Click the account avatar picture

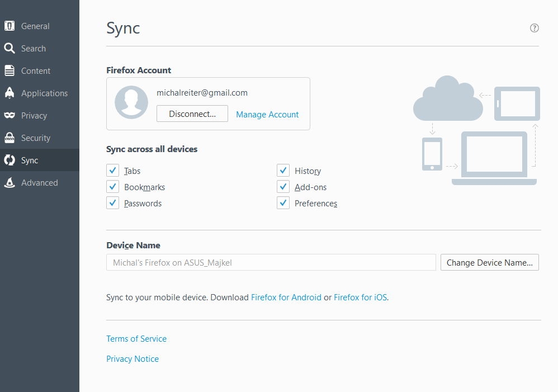pyautogui.click(x=131, y=102)
